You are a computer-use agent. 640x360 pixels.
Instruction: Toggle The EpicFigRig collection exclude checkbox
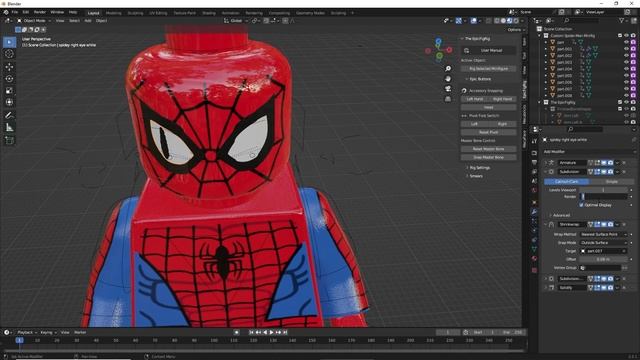620,102
